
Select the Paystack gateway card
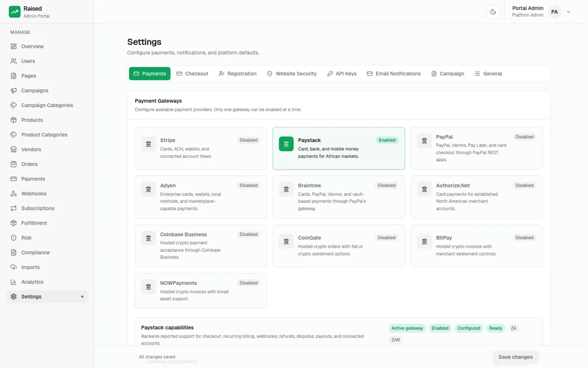(339, 148)
